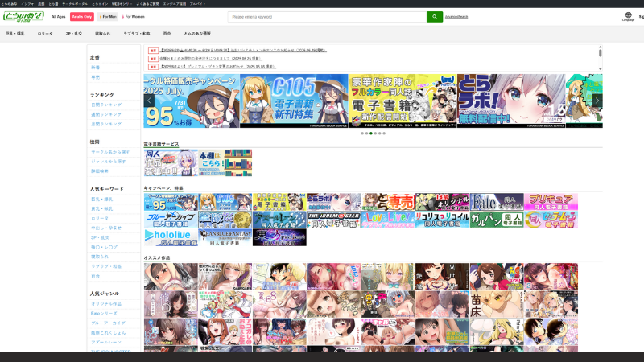Image resolution: width=644 pixels, height=362 pixels.
Task: Open アズールレーン in popular genres sidebar
Action: 106,343
